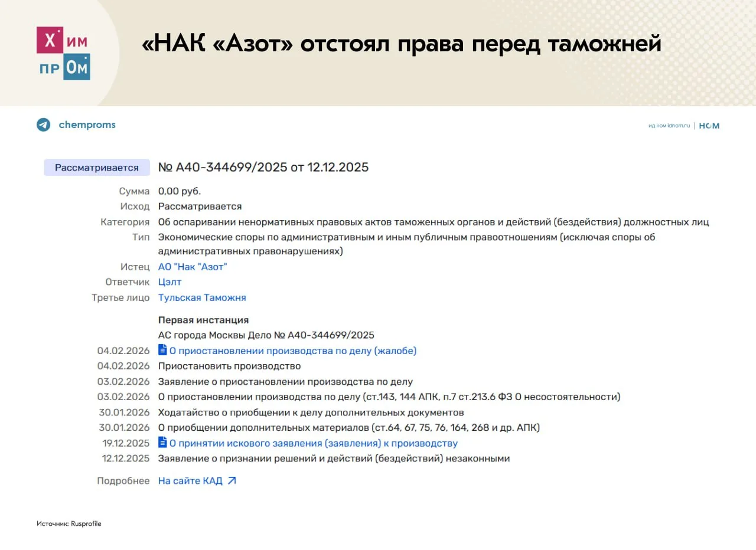Viewport: 756px width, 550px height.
Task: Open О принятии искового заявления к производству
Action: pyautogui.click(x=314, y=444)
